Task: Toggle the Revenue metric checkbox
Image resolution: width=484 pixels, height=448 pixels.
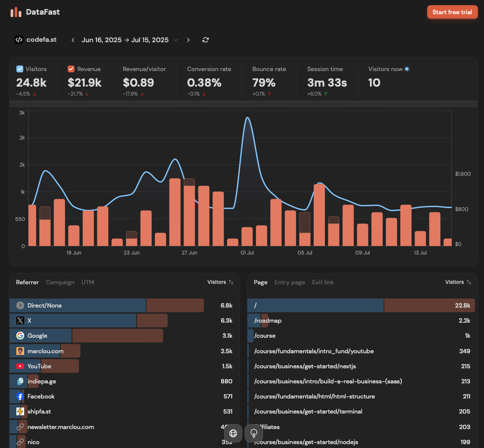Action: click(71, 68)
